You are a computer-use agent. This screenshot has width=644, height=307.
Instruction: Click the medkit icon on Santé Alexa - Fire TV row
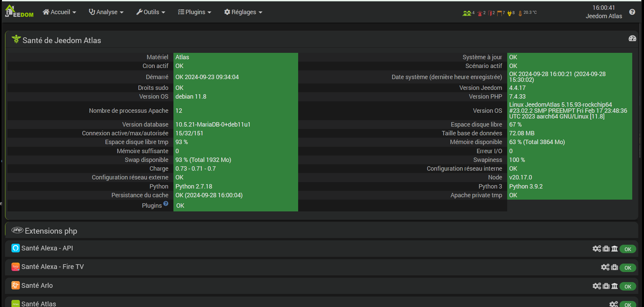[x=614, y=267]
